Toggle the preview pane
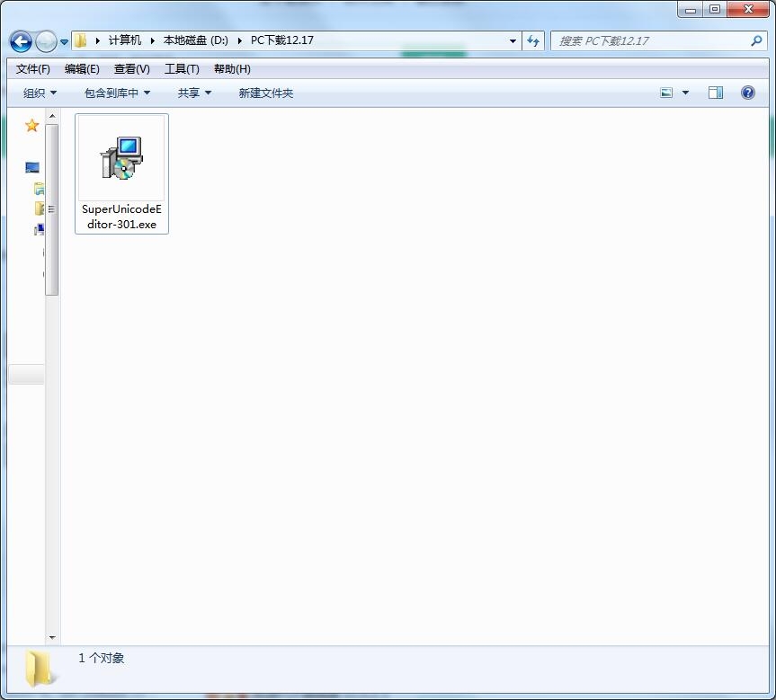This screenshot has height=700, width=776. click(x=716, y=93)
